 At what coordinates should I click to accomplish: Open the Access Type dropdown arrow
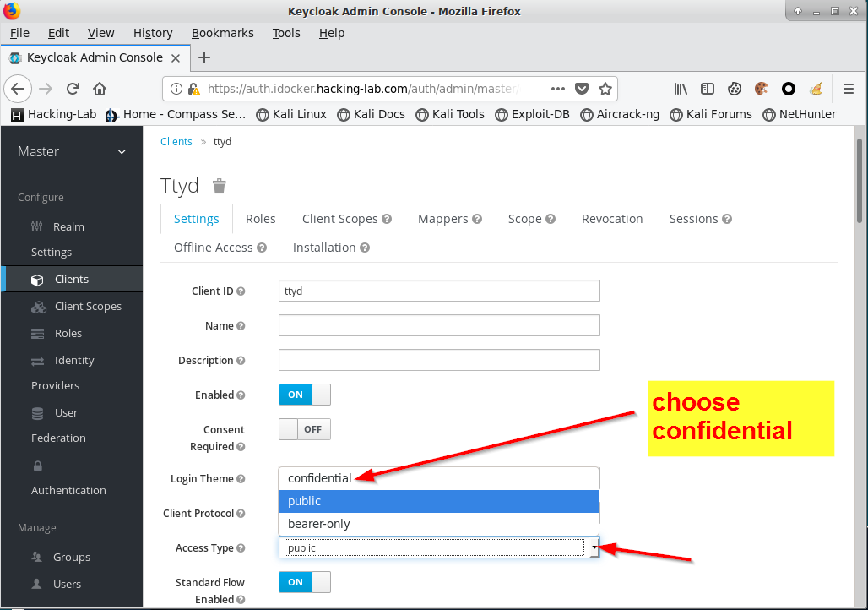594,547
